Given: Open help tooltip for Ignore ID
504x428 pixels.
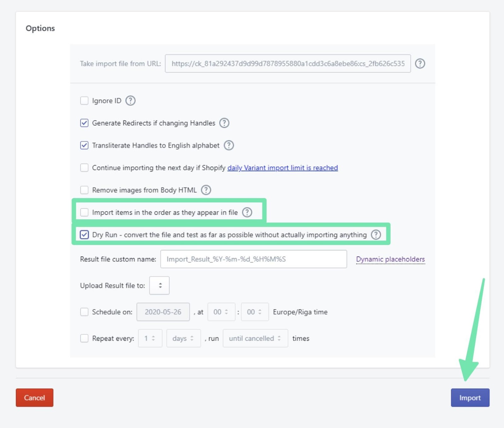Looking at the screenshot, I should [x=130, y=101].
